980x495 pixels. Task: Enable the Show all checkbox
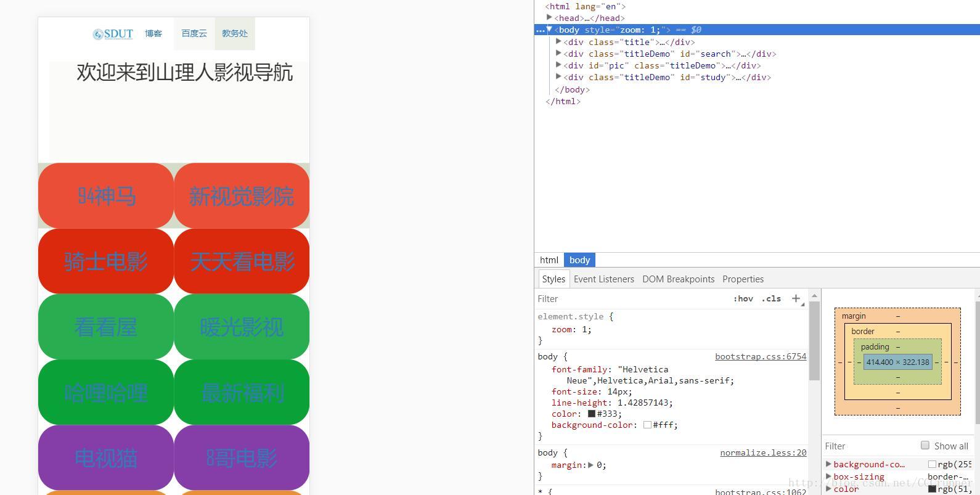(x=925, y=445)
